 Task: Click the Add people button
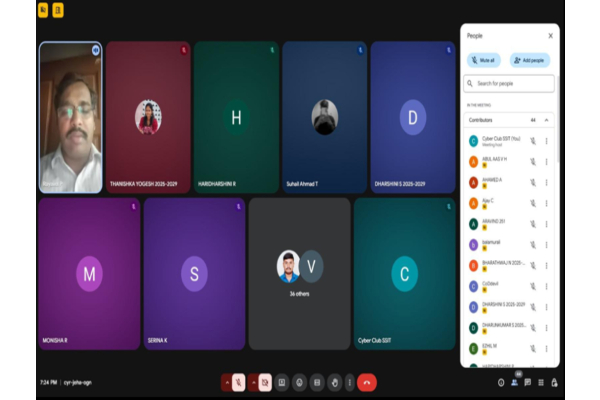[529, 60]
